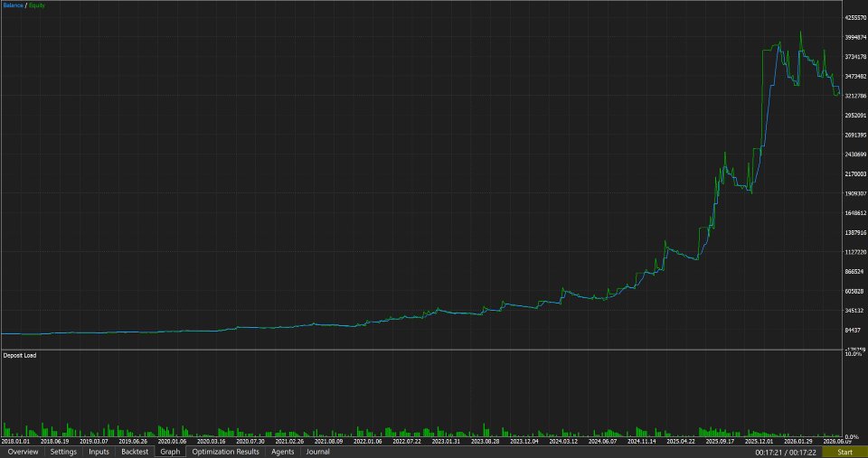The image size is (868, 458).
Task: Click the Deposit Load panel label
Action: (x=20, y=355)
